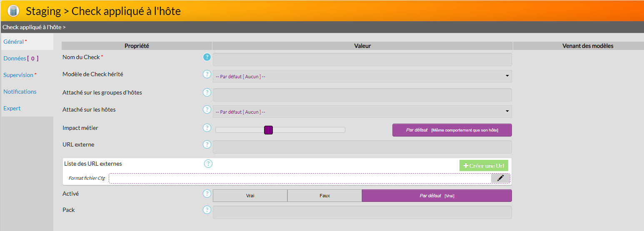Set Activé to Faux

324,196
